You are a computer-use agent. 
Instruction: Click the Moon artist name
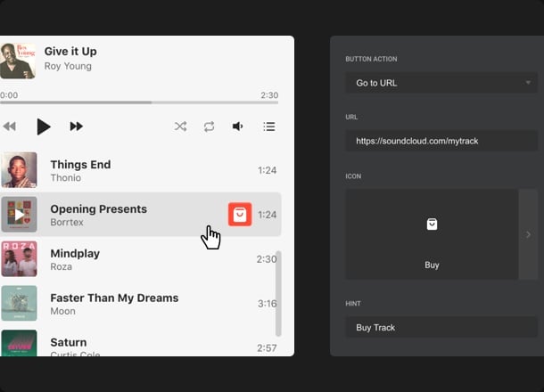62,311
